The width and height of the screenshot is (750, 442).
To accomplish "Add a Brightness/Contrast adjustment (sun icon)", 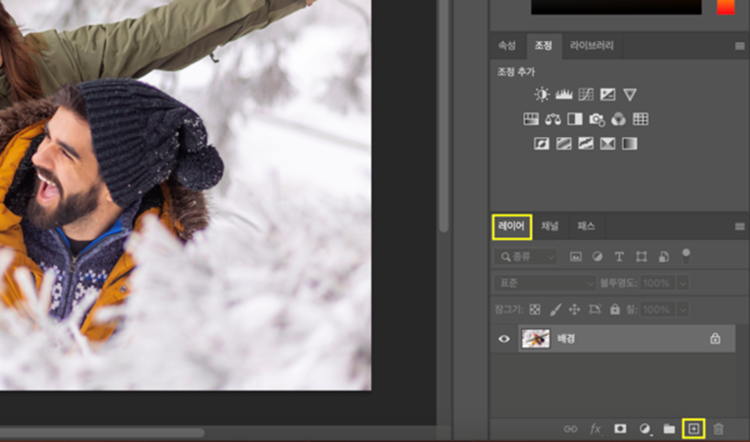I will 542,94.
